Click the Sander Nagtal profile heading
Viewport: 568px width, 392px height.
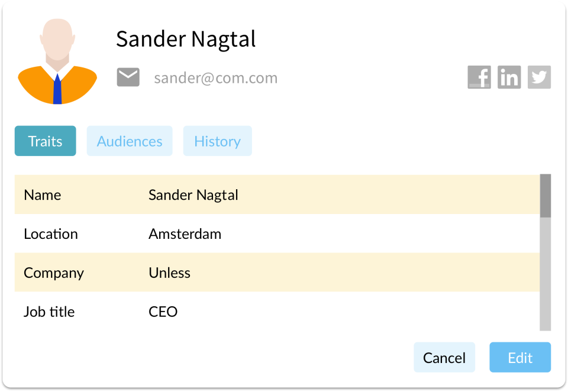(186, 39)
